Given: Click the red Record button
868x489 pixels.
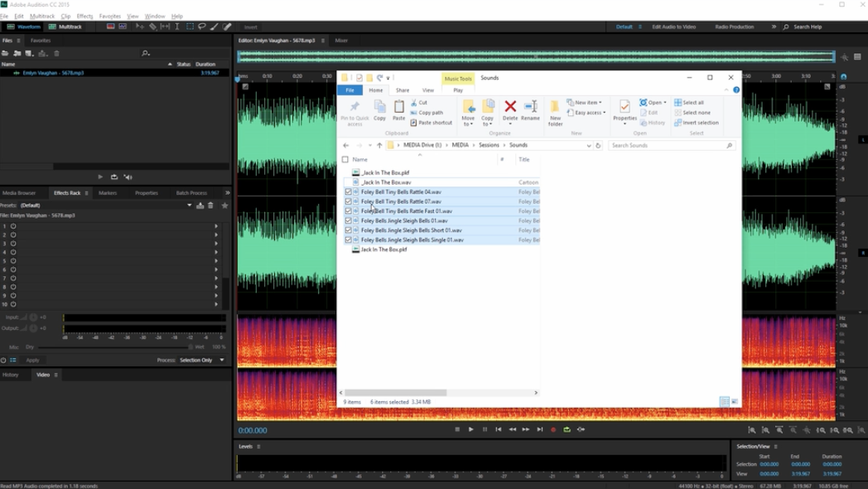Looking at the screenshot, I should [x=553, y=429].
